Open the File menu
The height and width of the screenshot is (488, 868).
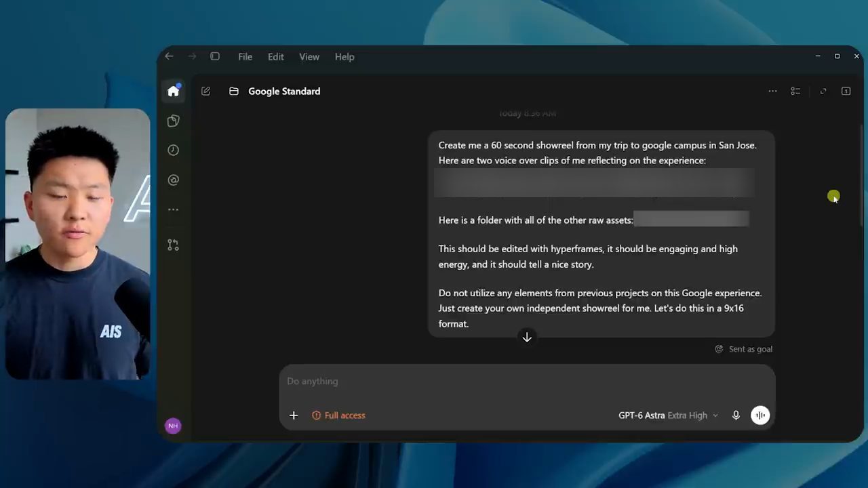245,57
